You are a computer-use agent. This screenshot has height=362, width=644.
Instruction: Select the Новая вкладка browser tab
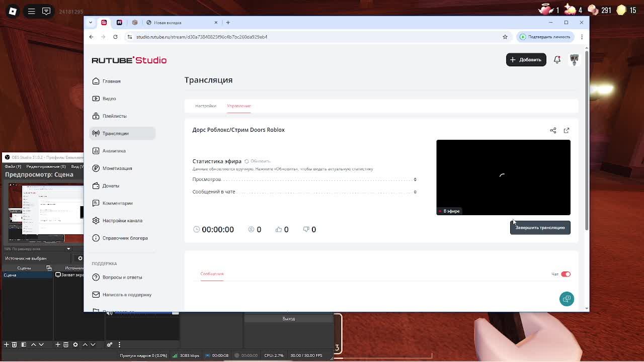tap(182, 23)
